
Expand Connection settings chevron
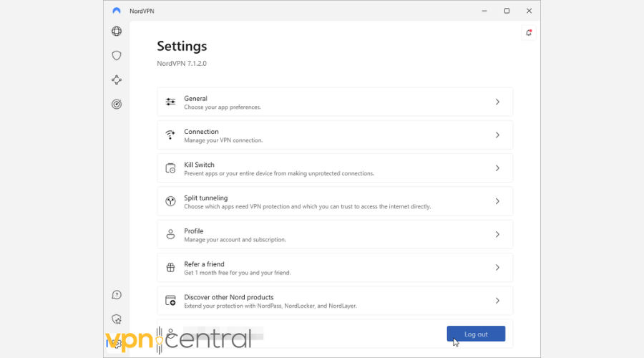(497, 135)
